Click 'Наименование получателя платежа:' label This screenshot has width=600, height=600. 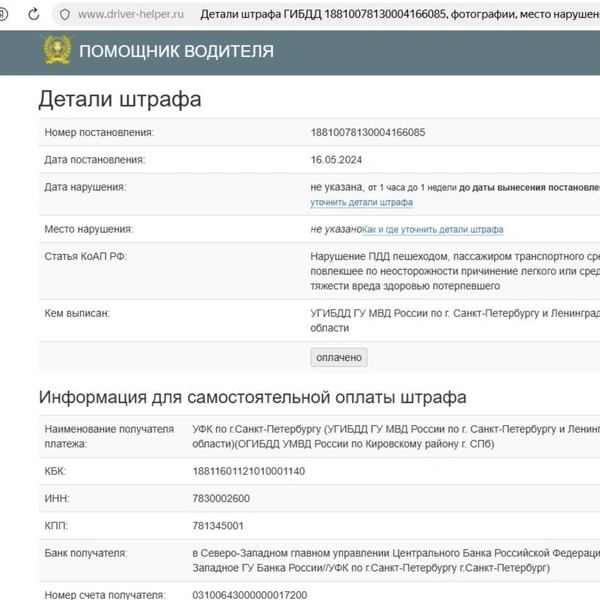pos(109,437)
